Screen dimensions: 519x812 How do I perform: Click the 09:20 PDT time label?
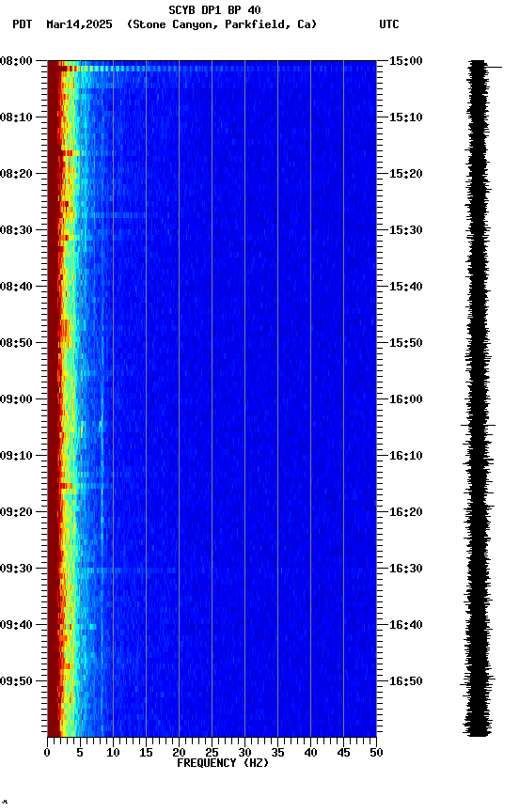[x=16, y=513]
